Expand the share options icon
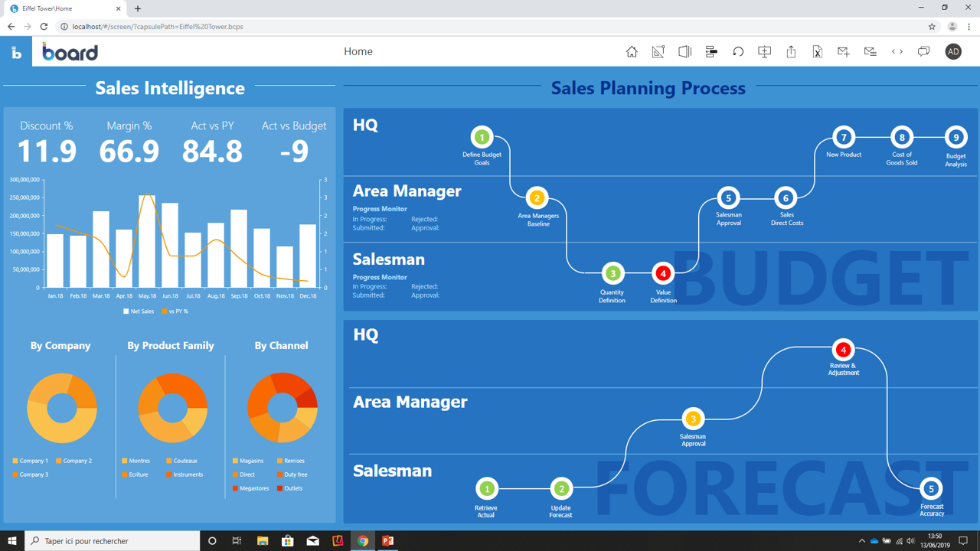This screenshot has height=551, width=980. click(x=790, y=51)
